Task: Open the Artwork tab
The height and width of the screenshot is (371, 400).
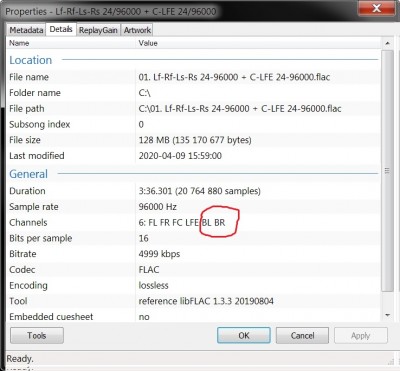Action: 137,30
